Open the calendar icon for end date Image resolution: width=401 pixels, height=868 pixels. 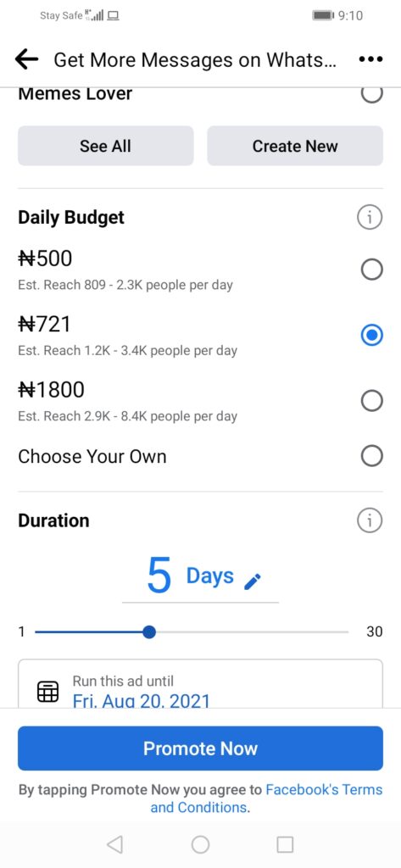pyautogui.click(x=47, y=692)
